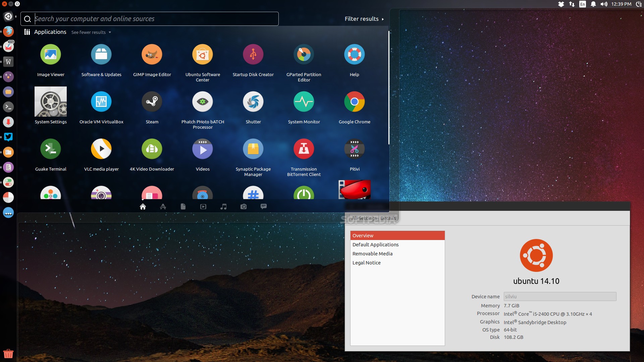Click the ubuntu 14.10 logo

[x=536, y=255]
